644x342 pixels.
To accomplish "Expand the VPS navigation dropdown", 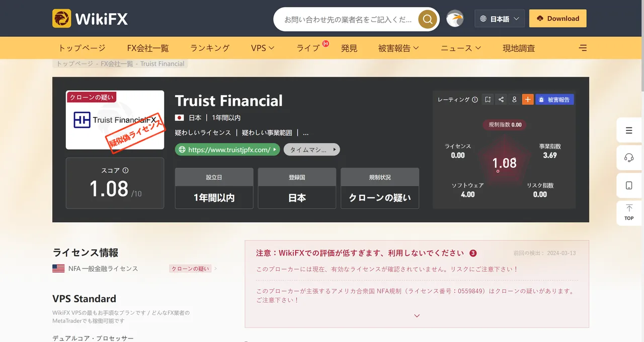I will 263,48.
